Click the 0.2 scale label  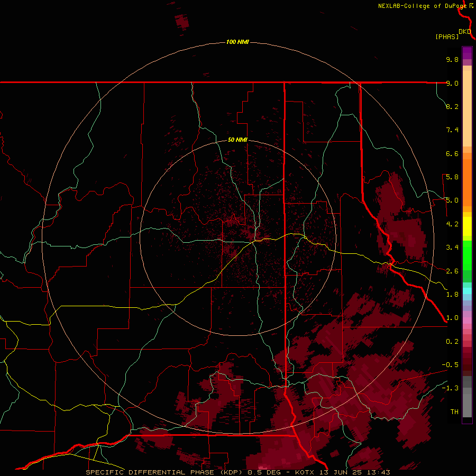coord(452,342)
